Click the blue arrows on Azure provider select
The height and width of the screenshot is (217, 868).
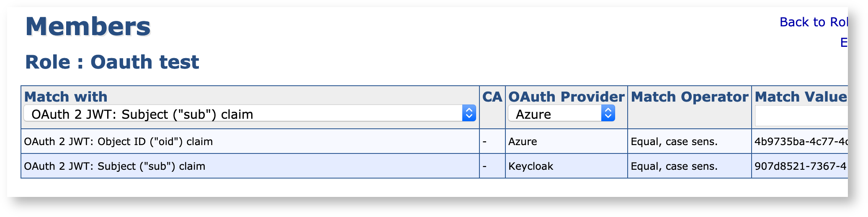click(608, 113)
